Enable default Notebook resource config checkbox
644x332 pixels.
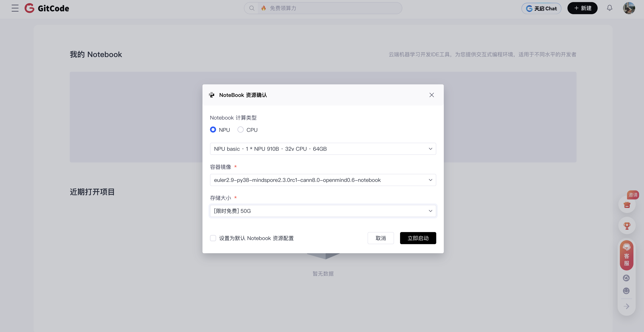213,238
